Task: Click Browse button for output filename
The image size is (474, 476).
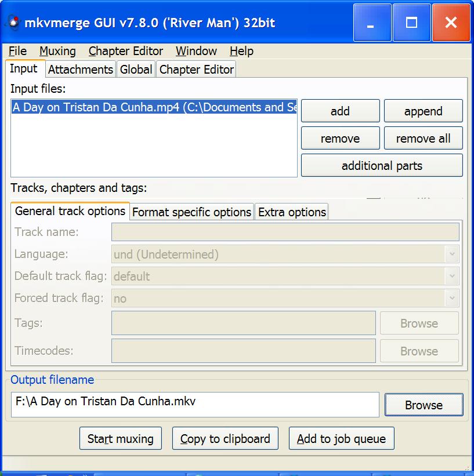Action: coord(424,405)
